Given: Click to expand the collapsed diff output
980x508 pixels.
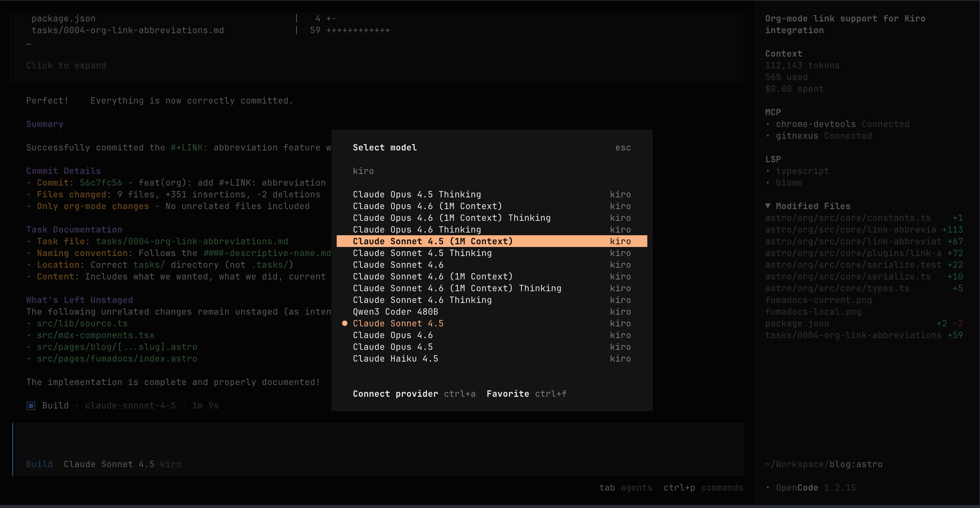Looking at the screenshot, I should [x=66, y=65].
